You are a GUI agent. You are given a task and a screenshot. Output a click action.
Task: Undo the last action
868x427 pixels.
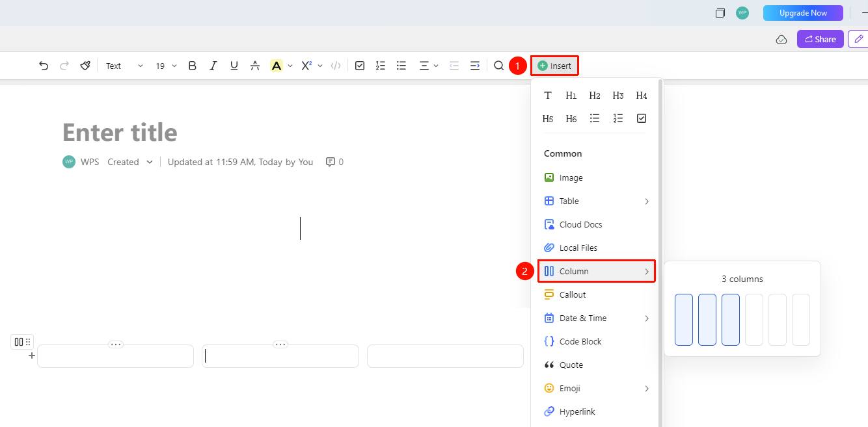point(44,66)
